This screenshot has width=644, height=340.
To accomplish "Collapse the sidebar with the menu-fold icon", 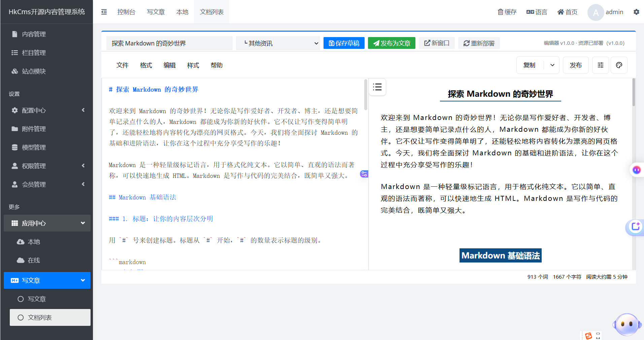I will (x=104, y=12).
